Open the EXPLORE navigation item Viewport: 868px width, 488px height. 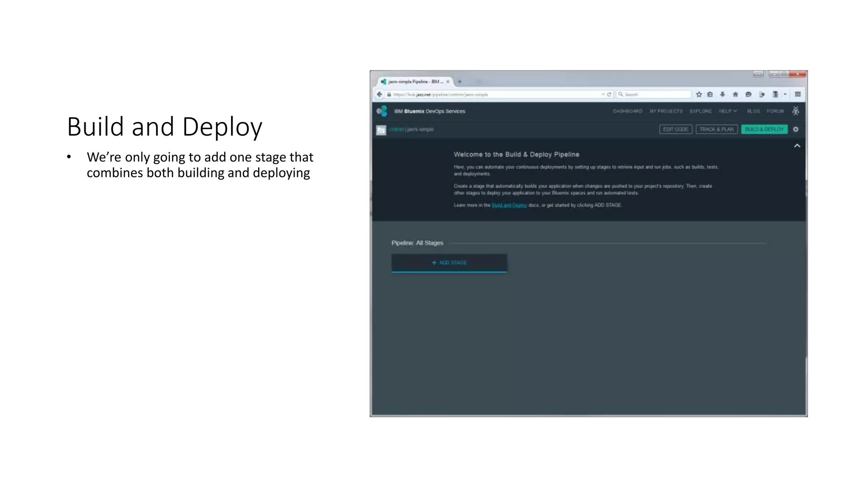pos(701,111)
